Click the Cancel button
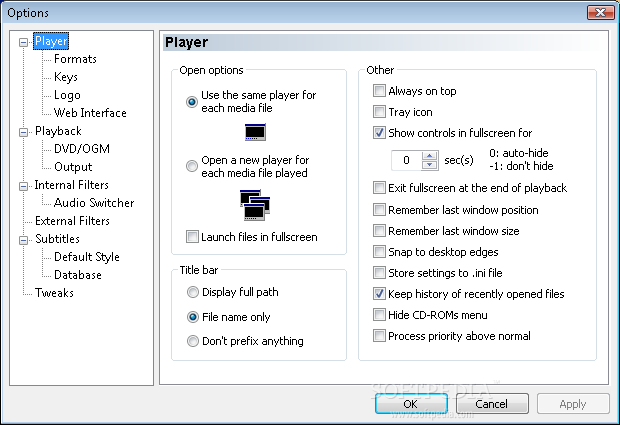Screen dimensions: 620x425 [x=492, y=404]
